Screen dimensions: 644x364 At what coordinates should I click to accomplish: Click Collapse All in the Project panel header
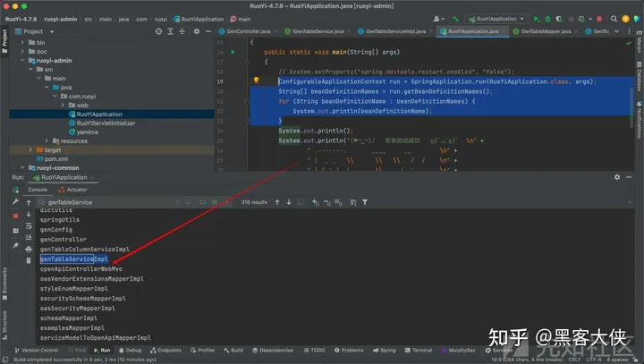click(182, 31)
